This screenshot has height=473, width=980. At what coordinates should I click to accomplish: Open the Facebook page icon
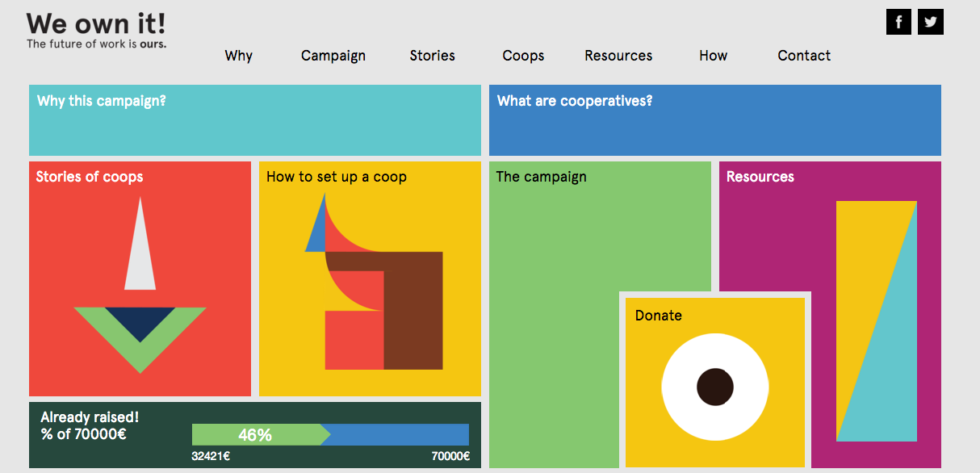898,23
